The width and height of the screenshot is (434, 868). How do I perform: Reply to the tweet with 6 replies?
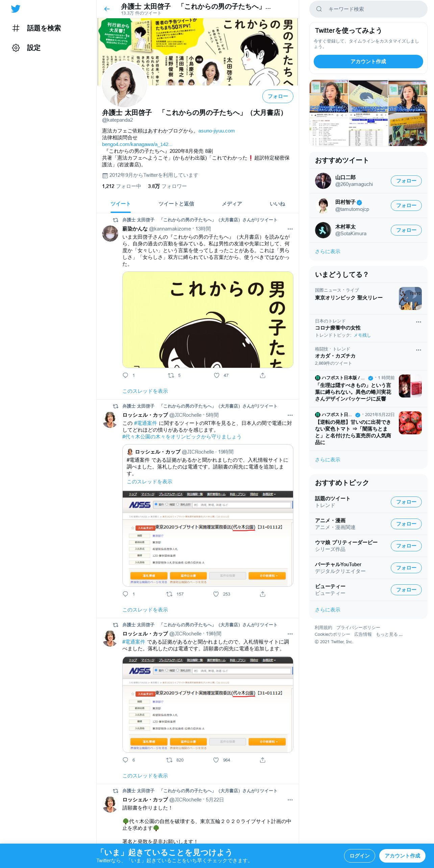coord(125,760)
